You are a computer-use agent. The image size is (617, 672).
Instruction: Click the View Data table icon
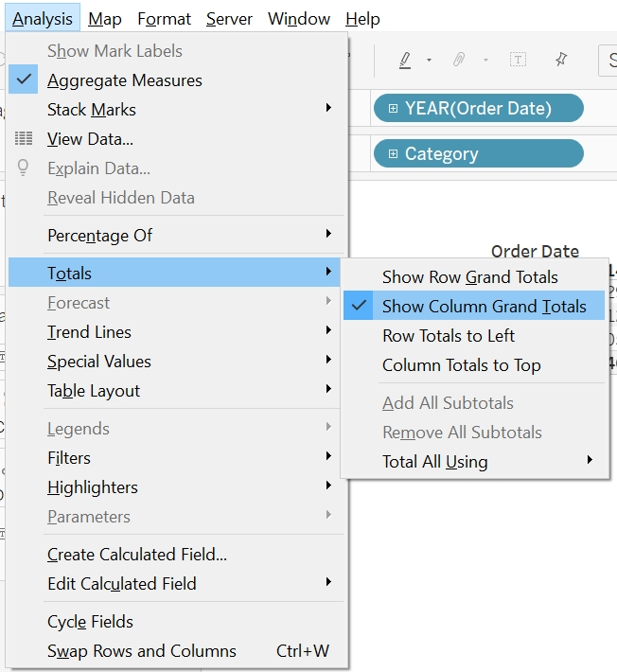click(24, 139)
